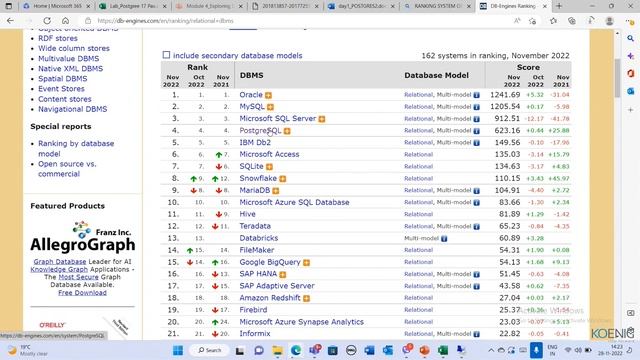Click Relational model link in Hive row
This screenshot has height=360, width=640.
(418, 214)
